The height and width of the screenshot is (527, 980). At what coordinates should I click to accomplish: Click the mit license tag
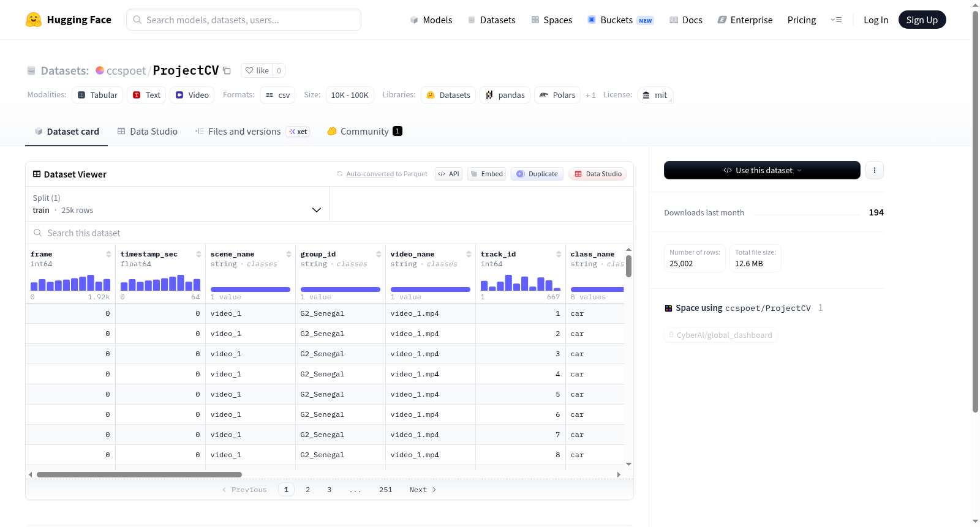tap(655, 95)
